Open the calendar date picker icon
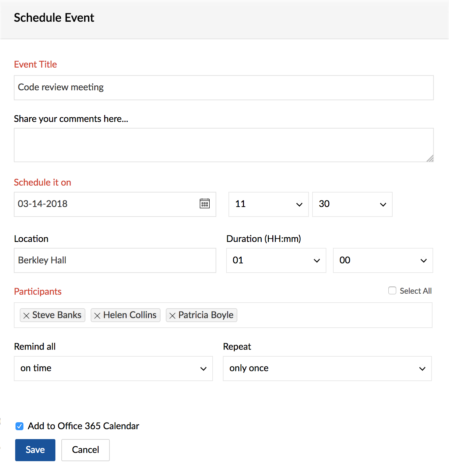This screenshot has width=449, height=476. pos(205,203)
